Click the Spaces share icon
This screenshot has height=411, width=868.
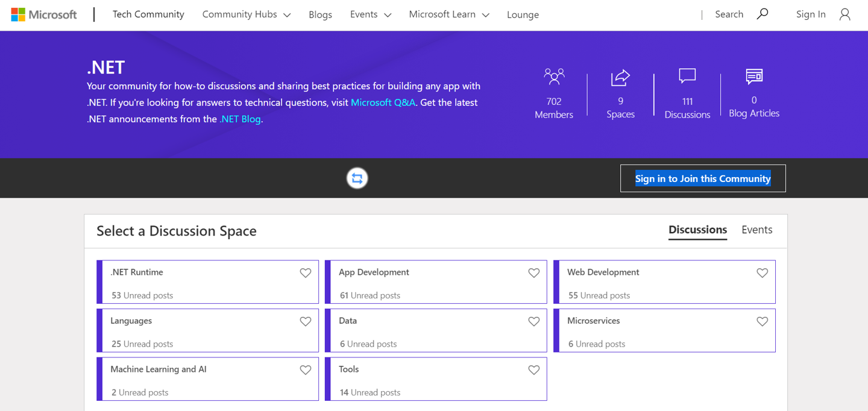tap(620, 77)
